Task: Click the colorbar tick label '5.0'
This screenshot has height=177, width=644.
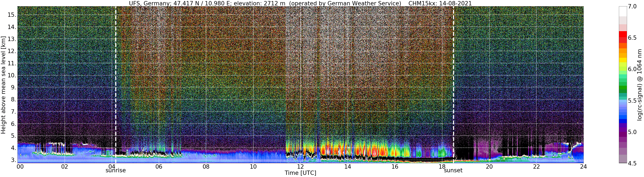Action: [x=632, y=132]
